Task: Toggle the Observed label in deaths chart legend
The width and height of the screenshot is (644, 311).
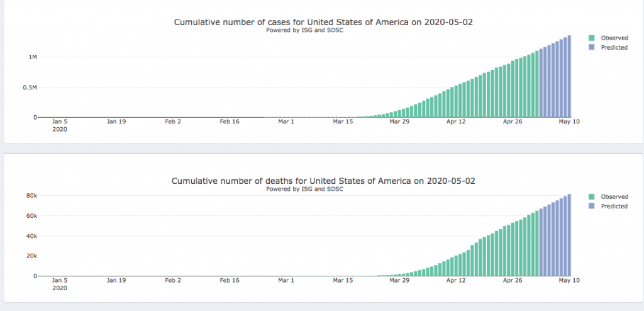Action: click(614, 196)
